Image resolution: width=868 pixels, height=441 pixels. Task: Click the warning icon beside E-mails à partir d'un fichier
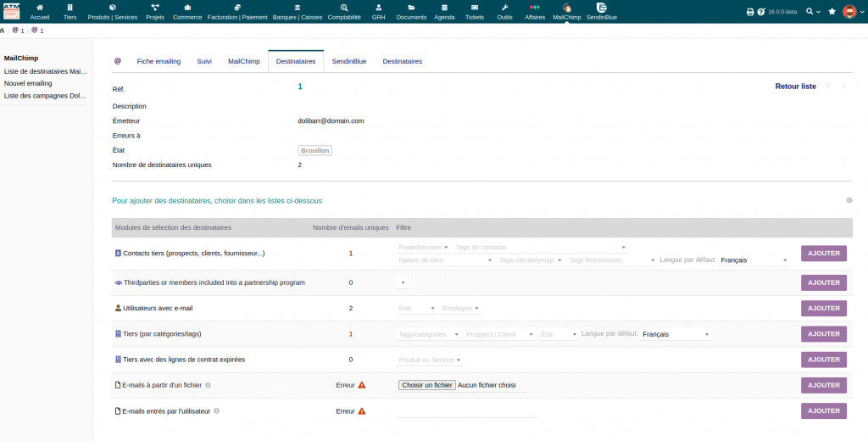[362, 385]
